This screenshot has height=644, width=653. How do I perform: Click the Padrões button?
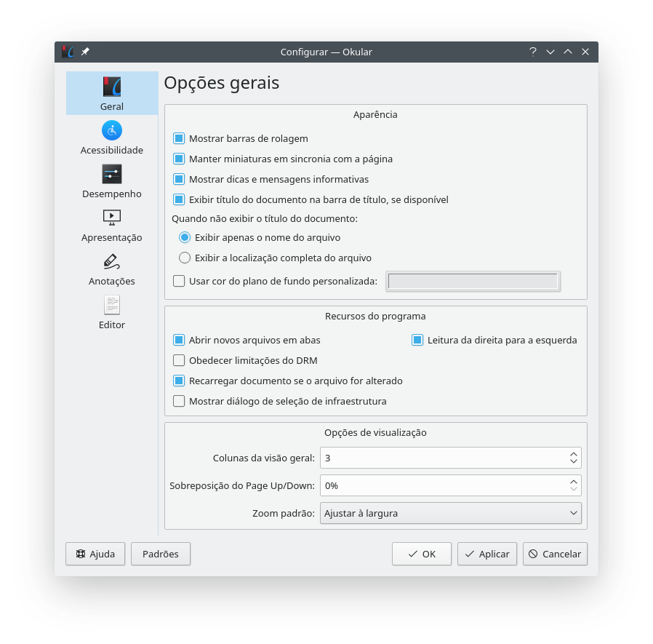pyautogui.click(x=160, y=554)
